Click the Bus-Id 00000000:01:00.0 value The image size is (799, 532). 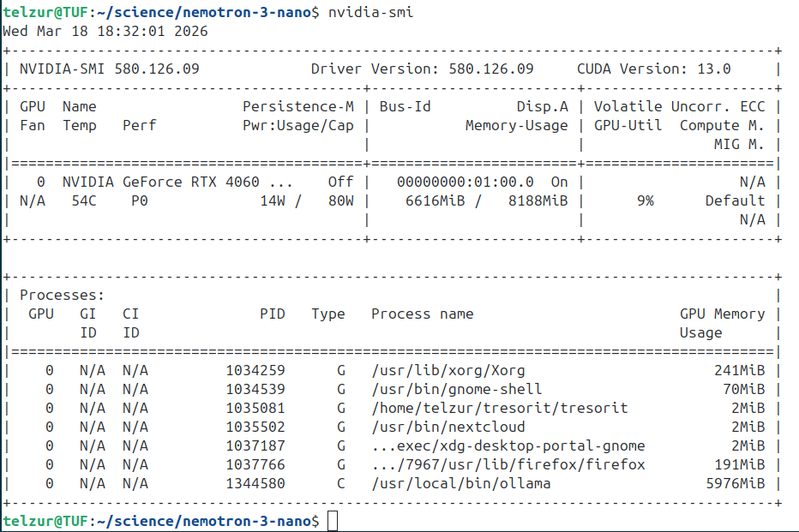click(465, 182)
